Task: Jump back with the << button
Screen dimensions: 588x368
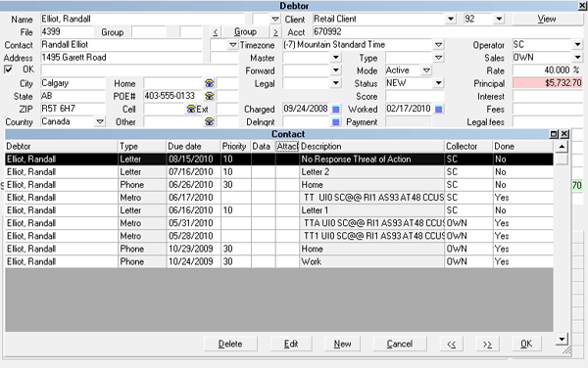Action: (x=451, y=344)
